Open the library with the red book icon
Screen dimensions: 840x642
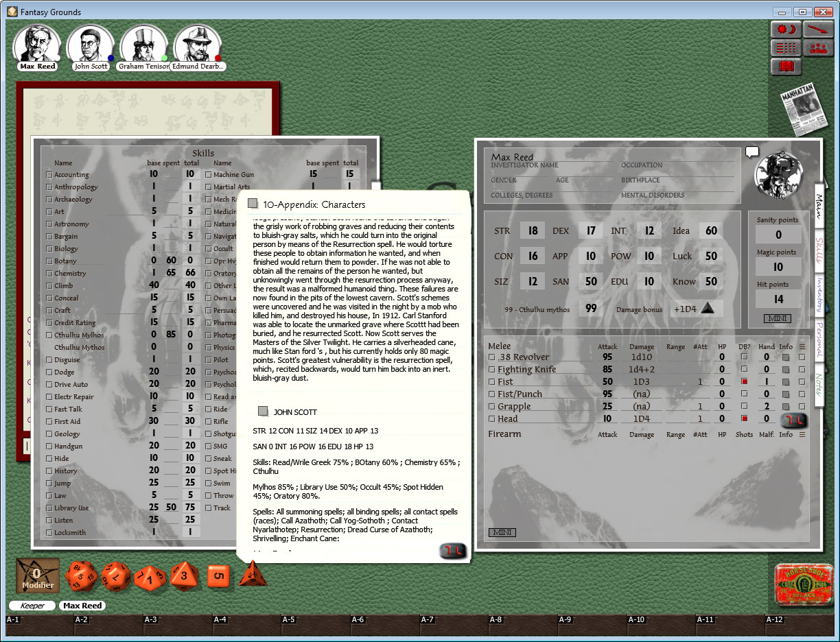click(786, 67)
